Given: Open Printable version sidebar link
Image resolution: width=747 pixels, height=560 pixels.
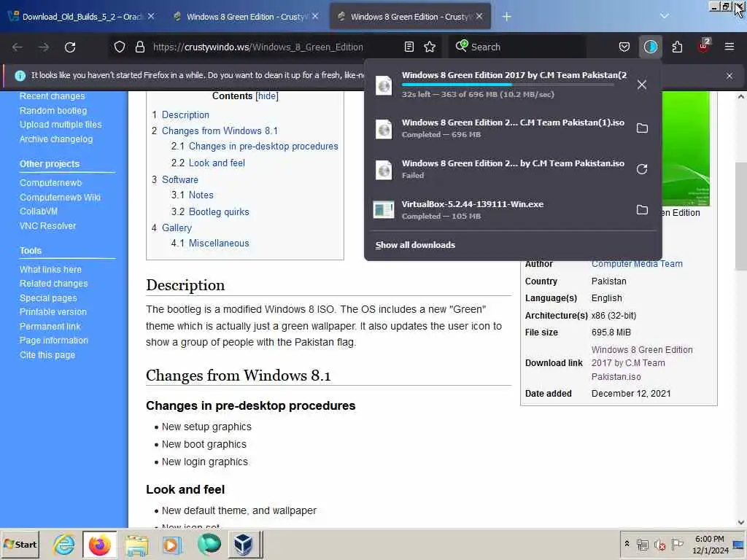Looking at the screenshot, I should [53, 312].
